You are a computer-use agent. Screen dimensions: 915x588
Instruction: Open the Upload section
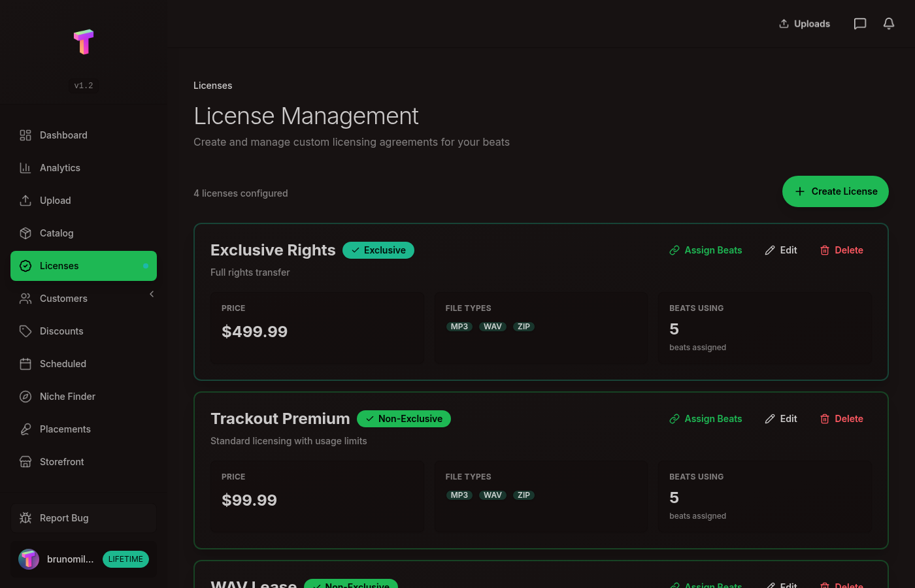(55, 201)
